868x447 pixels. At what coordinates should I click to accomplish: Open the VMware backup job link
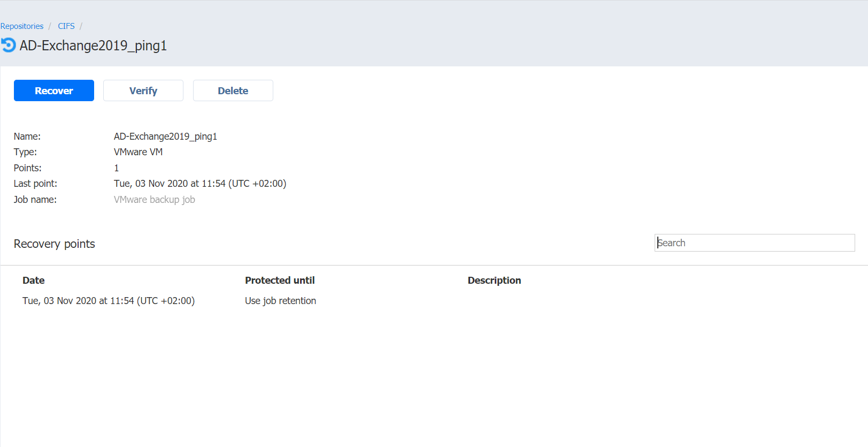coord(155,200)
